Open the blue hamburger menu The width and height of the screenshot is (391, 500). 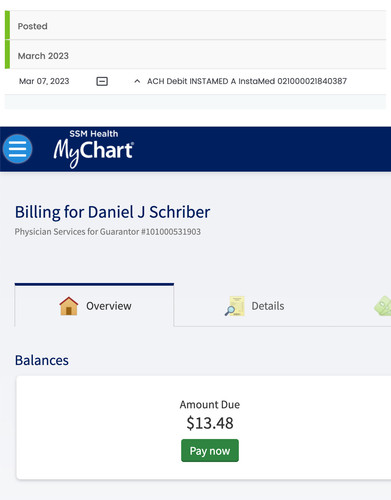tap(17, 149)
